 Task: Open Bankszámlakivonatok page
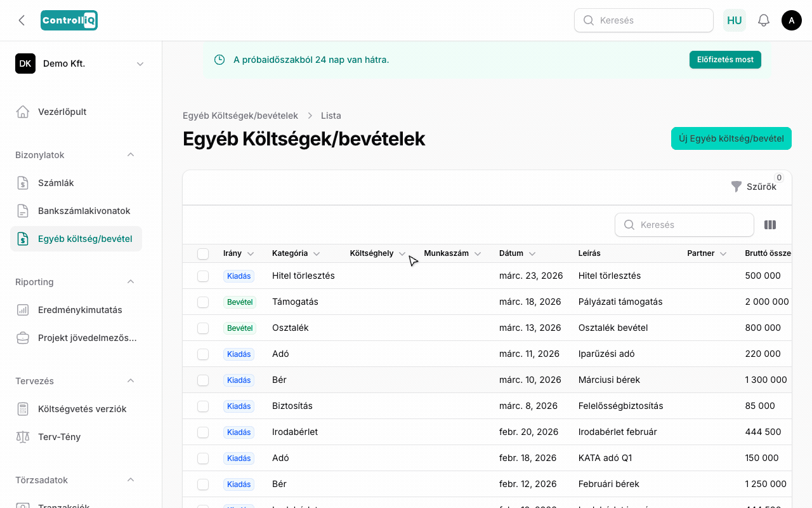coord(76,211)
